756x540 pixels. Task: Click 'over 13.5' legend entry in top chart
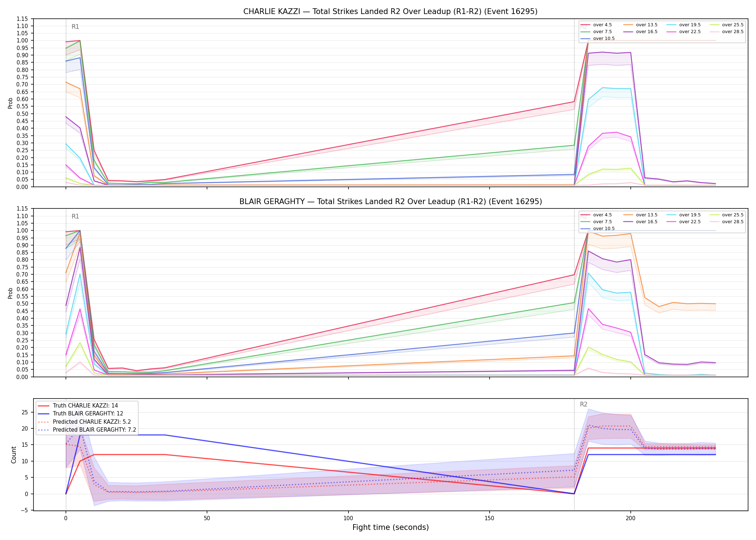tap(640, 25)
